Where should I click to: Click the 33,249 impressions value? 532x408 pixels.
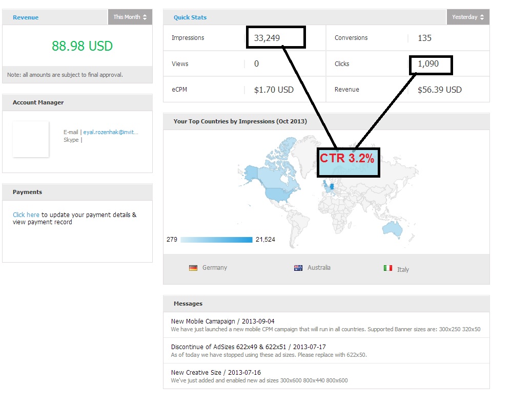(267, 37)
